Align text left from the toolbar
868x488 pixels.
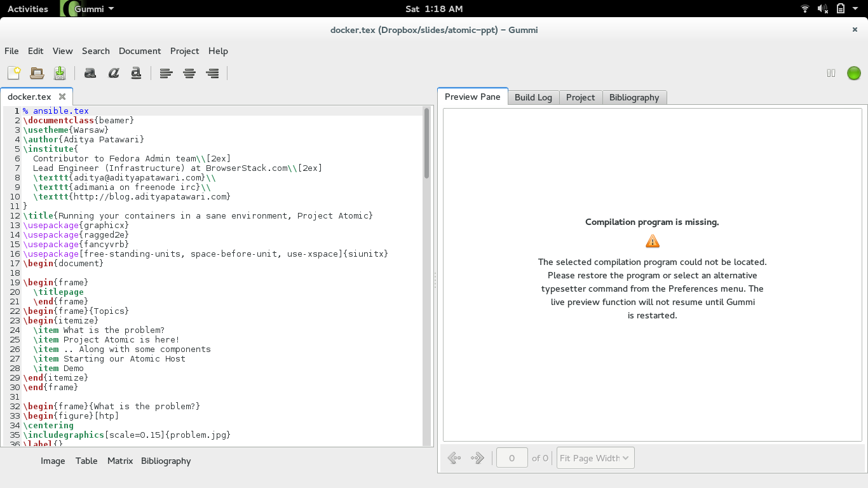coord(166,73)
